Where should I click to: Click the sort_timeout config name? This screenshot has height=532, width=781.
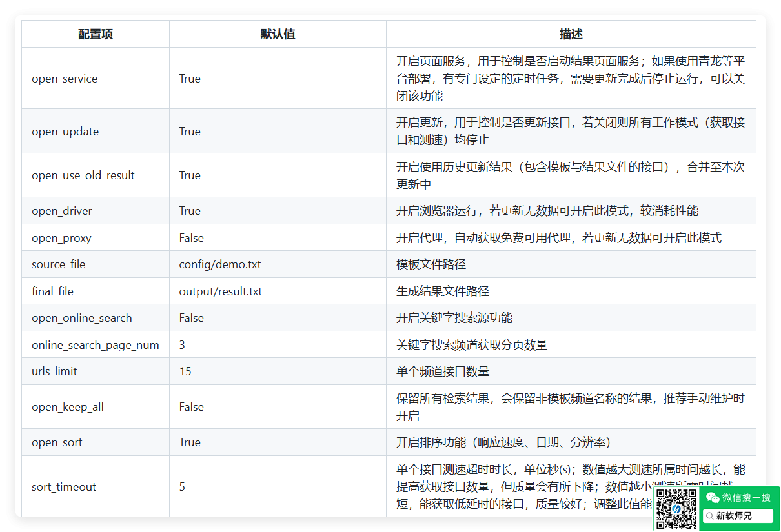[x=64, y=487]
